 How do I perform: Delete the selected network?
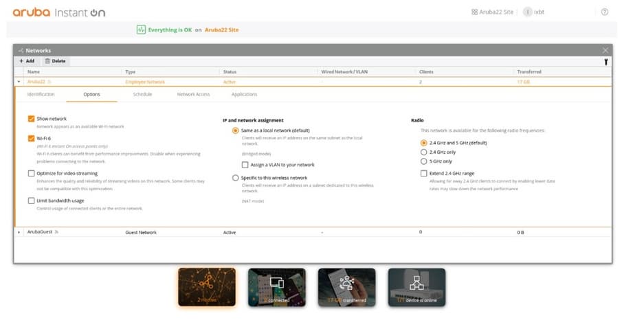pos(55,61)
